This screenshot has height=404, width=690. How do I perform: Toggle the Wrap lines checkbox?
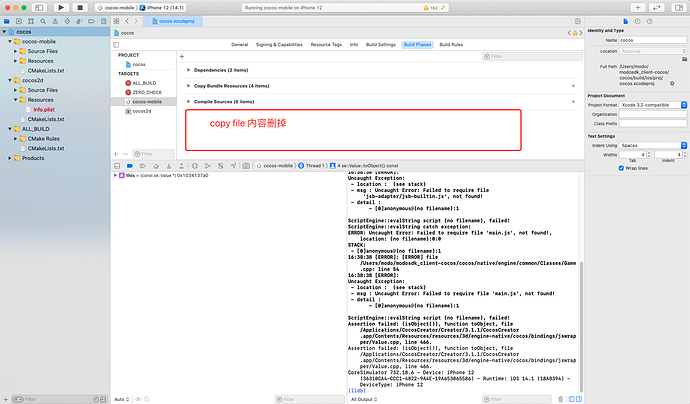(621, 168)
